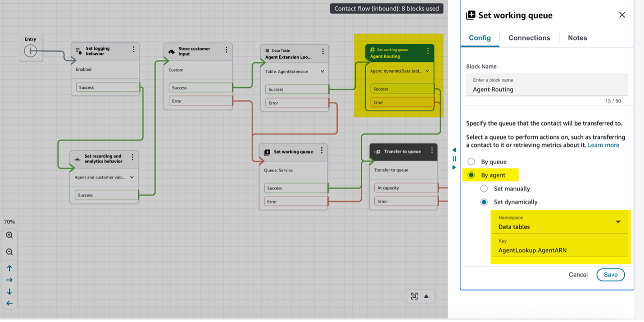Viewport: 644px width, 322px height.
Task: Expand the Table: AgentExtension dropdown
Action: click(x=323, y=71)
